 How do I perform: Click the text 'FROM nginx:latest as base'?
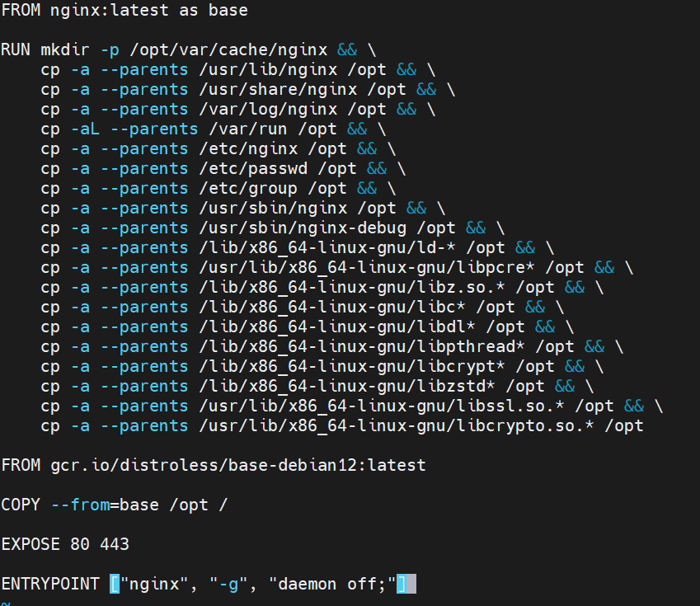(124, 10)
